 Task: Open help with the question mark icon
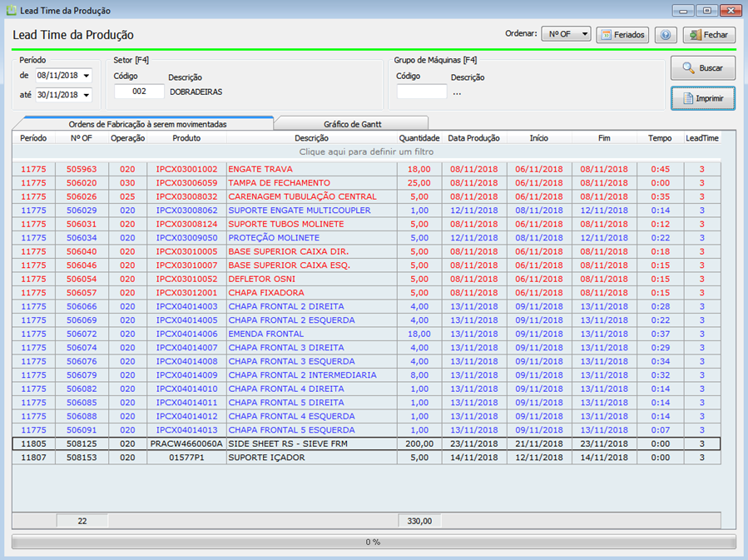point(666,35)
